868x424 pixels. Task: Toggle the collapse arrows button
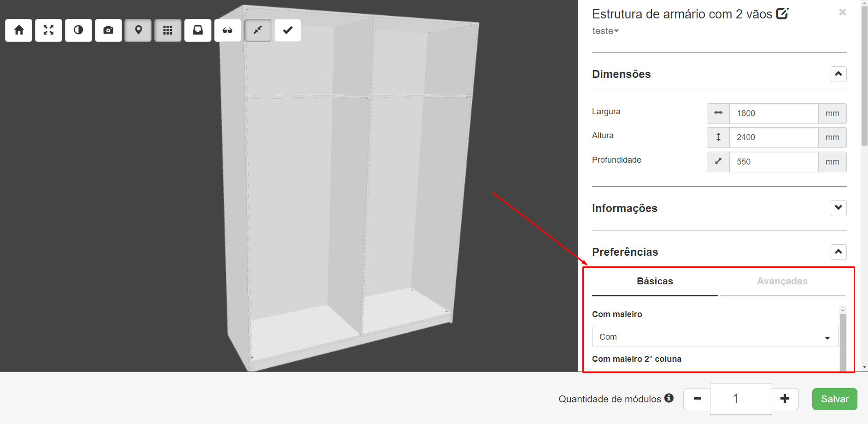coord(258,30)
